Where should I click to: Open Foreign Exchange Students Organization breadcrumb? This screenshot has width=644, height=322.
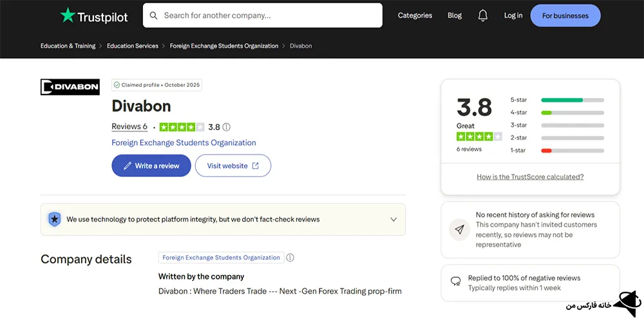(x=224, y=46)
